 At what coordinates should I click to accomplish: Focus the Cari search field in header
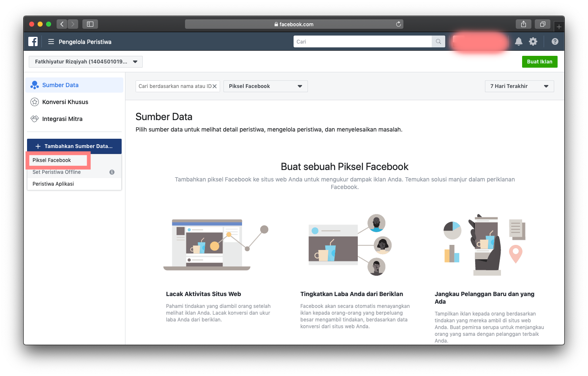coord(362,41)
